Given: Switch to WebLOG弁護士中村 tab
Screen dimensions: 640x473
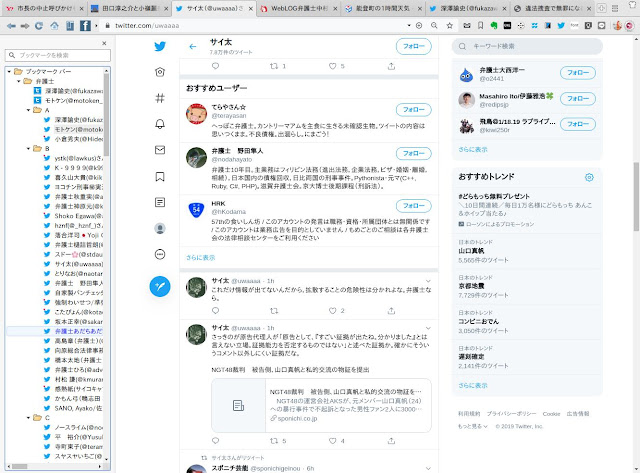Looking at the screenshot, I should tap(299, 8).
